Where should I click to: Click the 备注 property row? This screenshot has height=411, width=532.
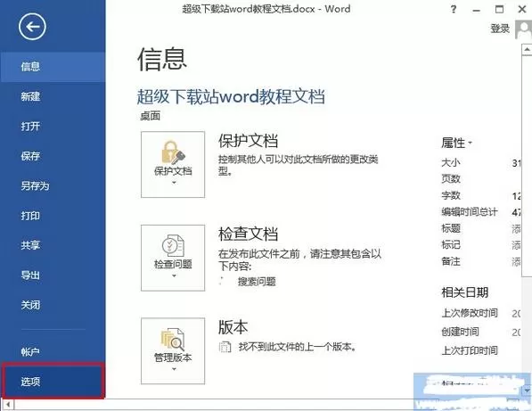pyautogui.click(x=451, y=261)
